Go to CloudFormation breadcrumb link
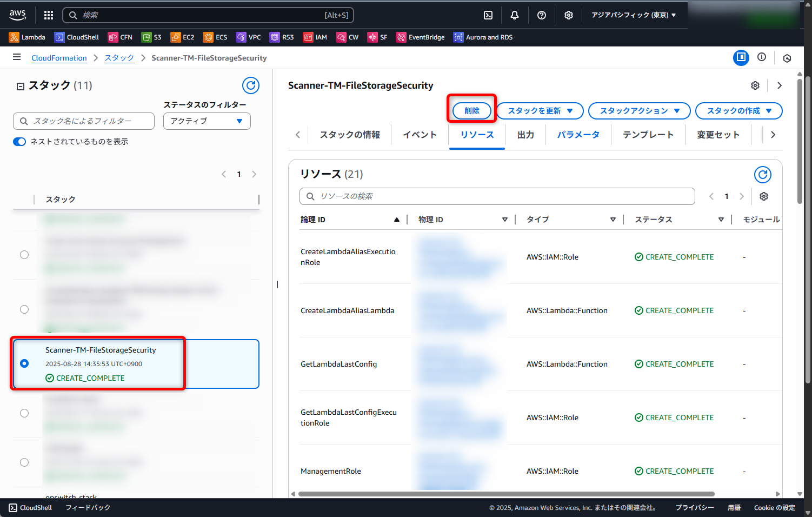The width and height of the screenshot is (812, 517). (59, 58)
